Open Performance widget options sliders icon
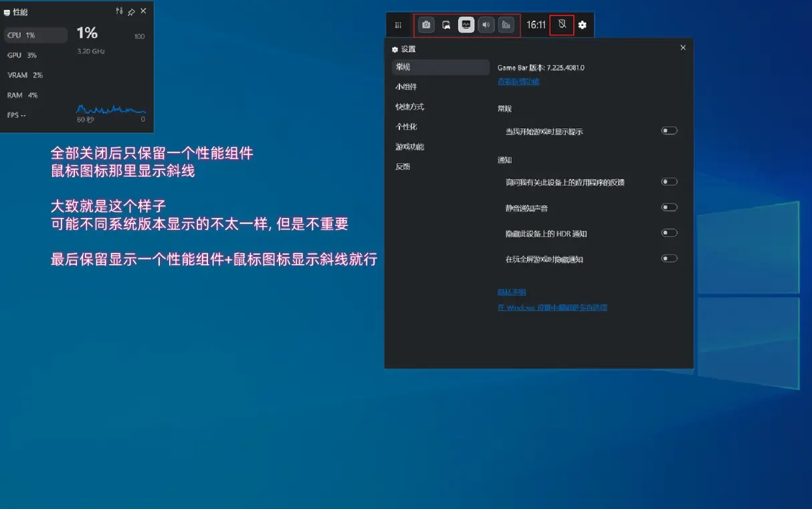812x509 pixels. (x=119, y=11)
